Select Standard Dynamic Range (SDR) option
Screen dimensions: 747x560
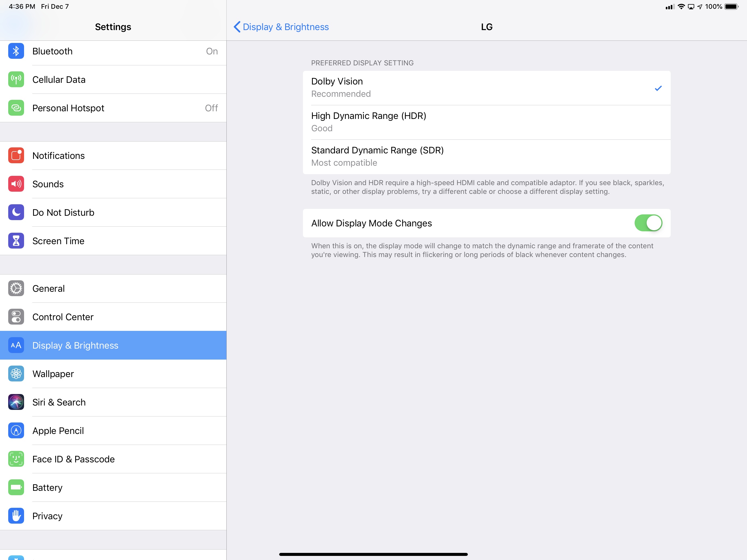487,157
